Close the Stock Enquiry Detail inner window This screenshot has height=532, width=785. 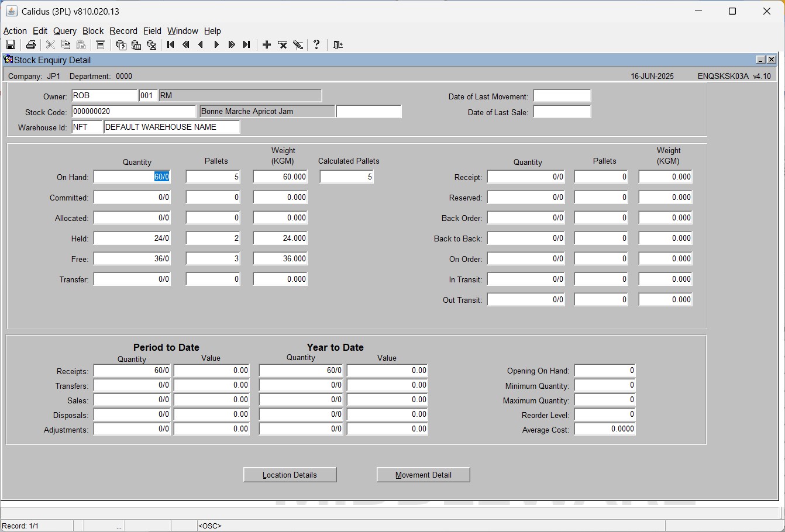pos(771,60)
